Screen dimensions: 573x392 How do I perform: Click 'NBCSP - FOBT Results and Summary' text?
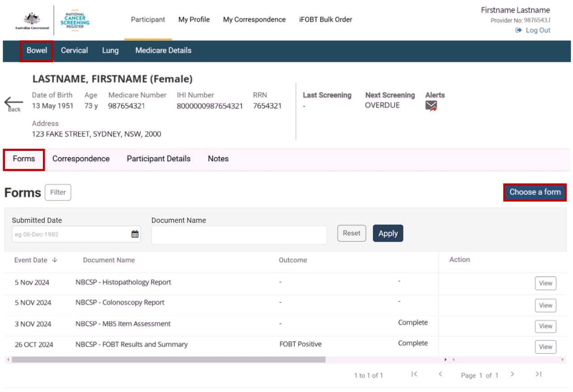132,345
